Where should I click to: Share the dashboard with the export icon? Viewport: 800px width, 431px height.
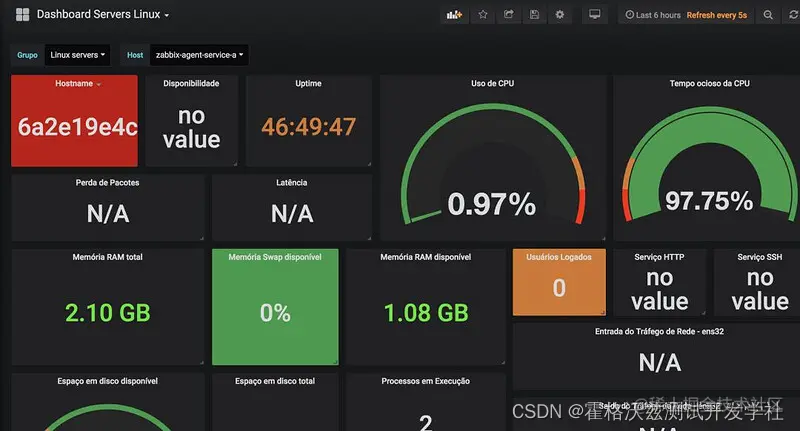coord(509,15)
